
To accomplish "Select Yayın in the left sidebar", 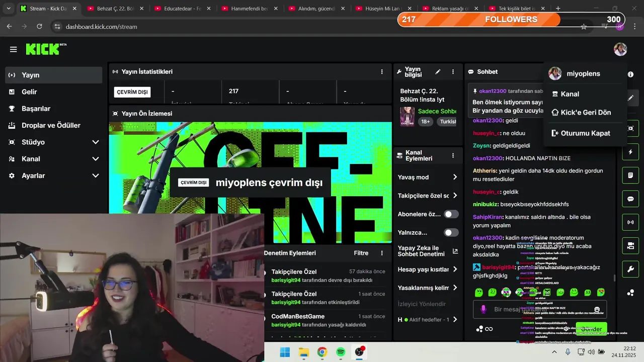I will (x=53, y=75).
